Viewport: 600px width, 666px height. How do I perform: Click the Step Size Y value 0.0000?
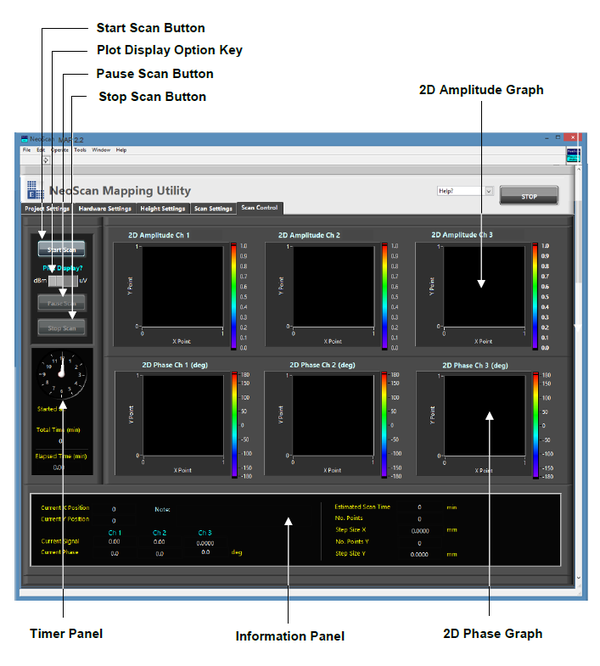[420, 554]
